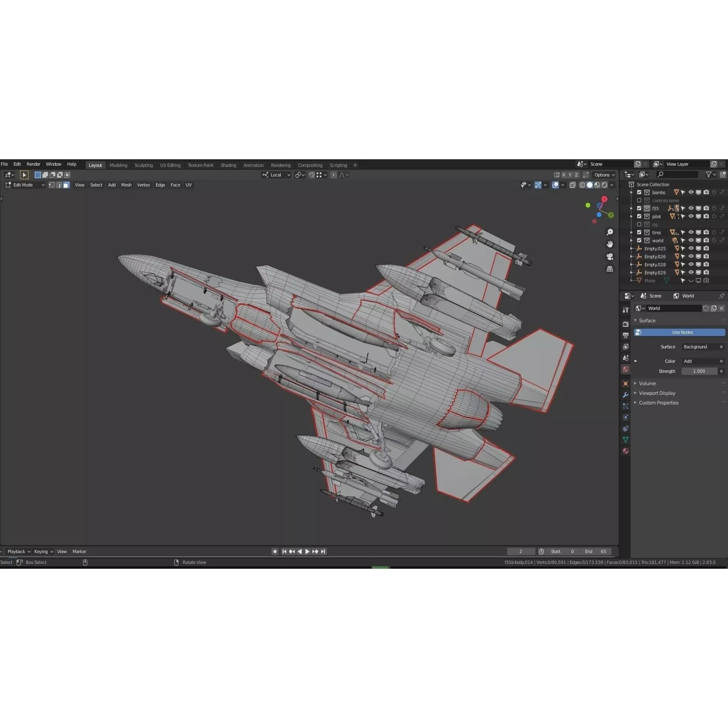Viewport: 728px width, 728px height.
Task: Expand the world collection tree
Action: click(631, 240)
